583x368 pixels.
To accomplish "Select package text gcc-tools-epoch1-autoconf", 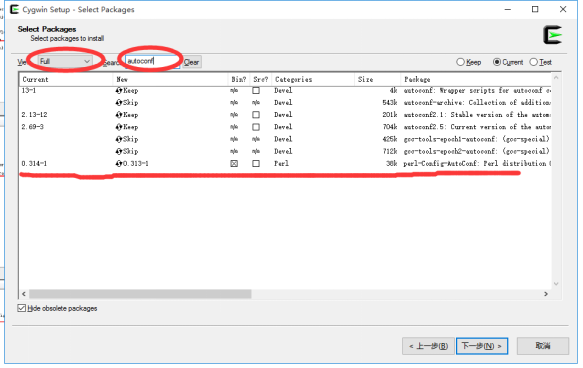I will pos(476,139).
